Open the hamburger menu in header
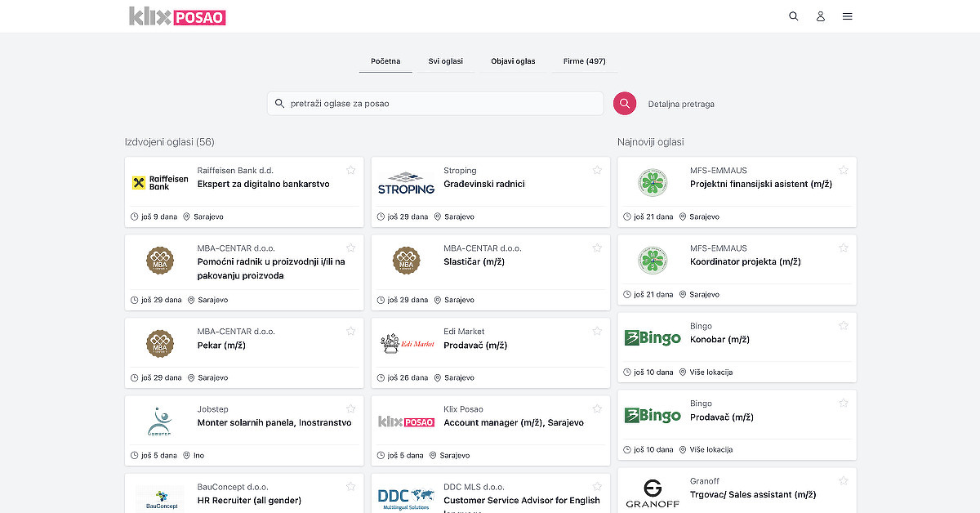This screenshot has height=513, width=980. click(847, 16)
